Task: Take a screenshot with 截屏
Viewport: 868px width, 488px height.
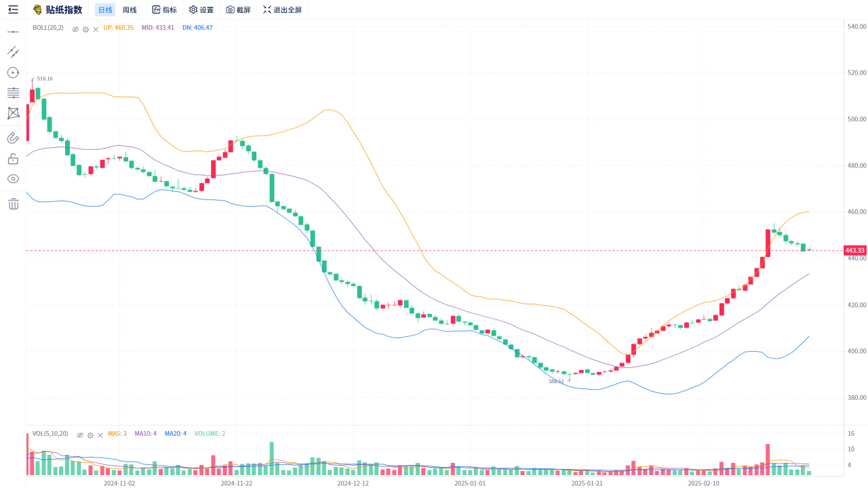Action: coord(239,9)
